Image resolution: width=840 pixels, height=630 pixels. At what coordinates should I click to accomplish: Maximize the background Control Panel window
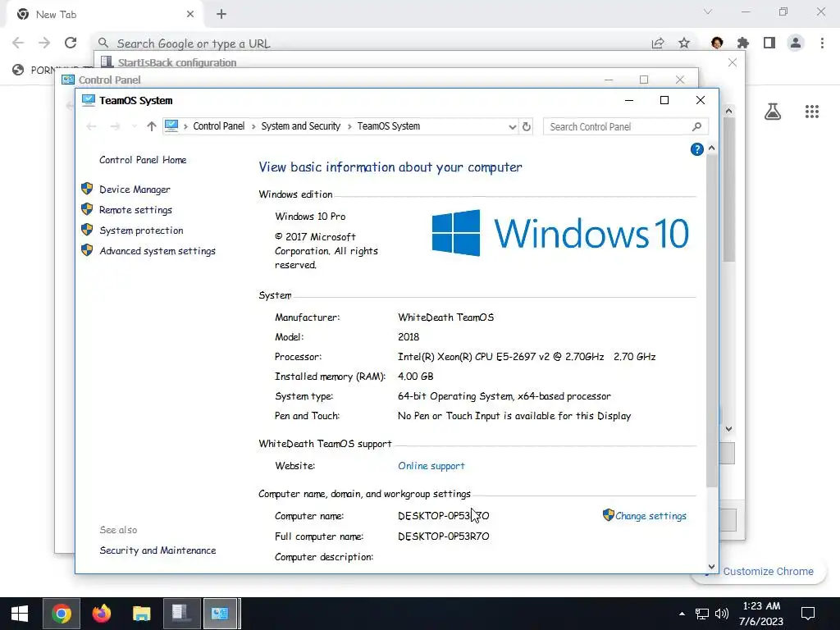click(x=644, y=80)
